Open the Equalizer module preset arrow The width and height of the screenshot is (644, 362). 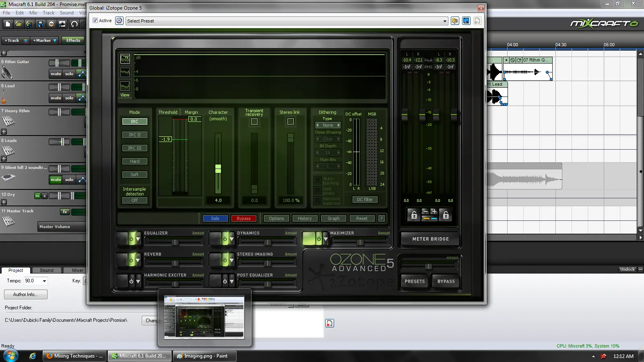(x=138, y=239)
